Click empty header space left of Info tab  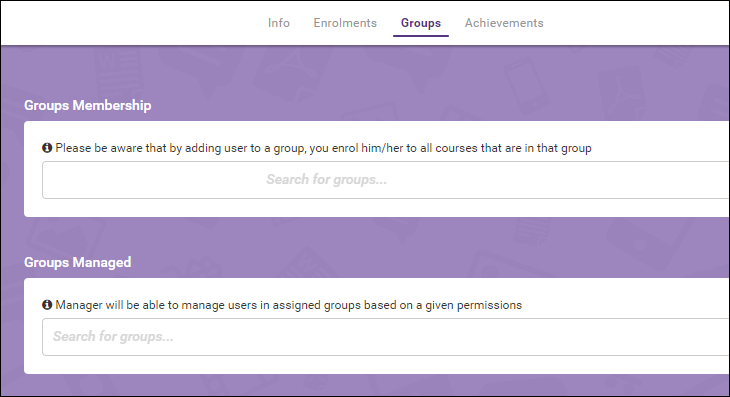coord(130,23)
